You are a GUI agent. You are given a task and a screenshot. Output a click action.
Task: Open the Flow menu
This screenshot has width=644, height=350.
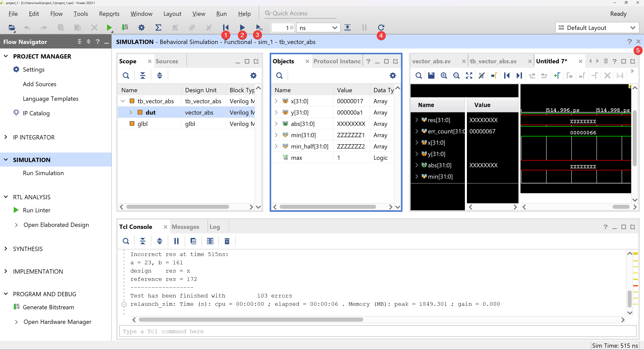56,14
